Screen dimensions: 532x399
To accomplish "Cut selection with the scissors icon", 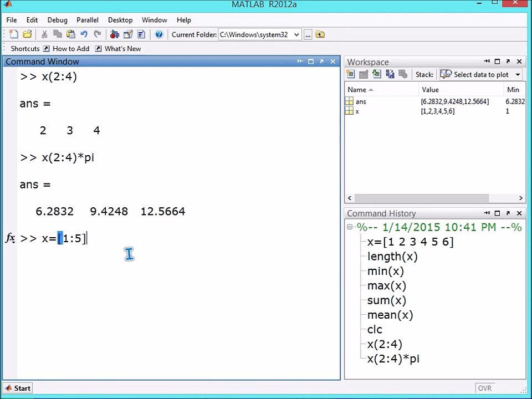I will tap(44, 34).
